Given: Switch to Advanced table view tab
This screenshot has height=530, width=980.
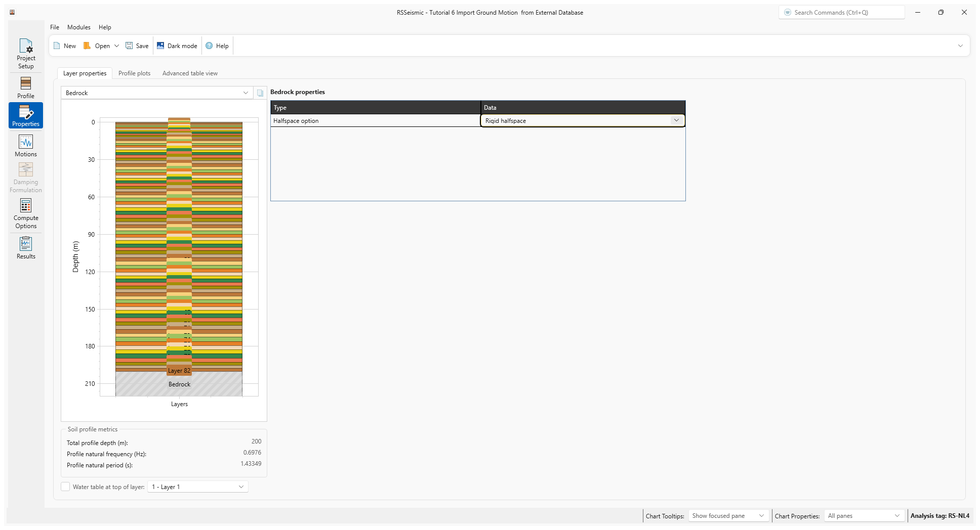Looking at the screenshot, I should 190,73.
